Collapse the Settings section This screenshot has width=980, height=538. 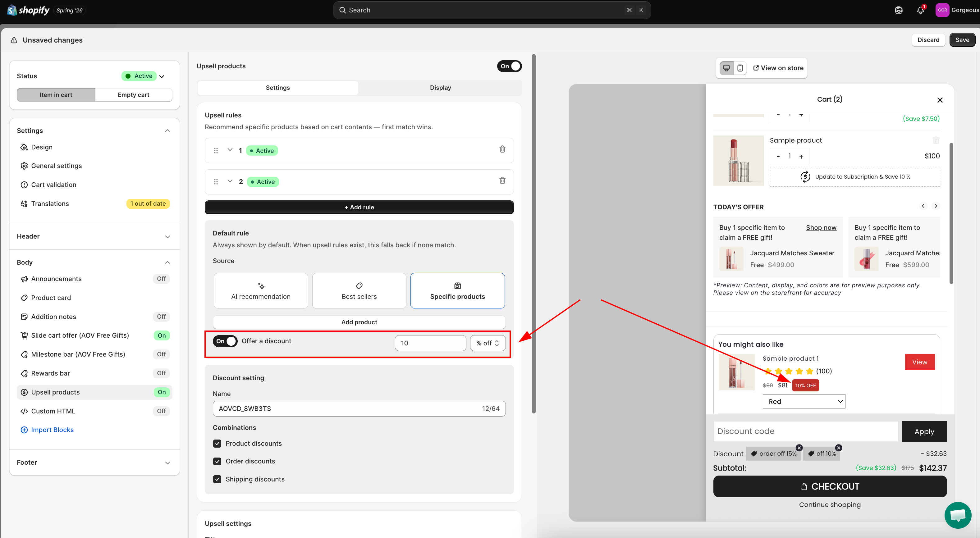(x=167, y=131)
